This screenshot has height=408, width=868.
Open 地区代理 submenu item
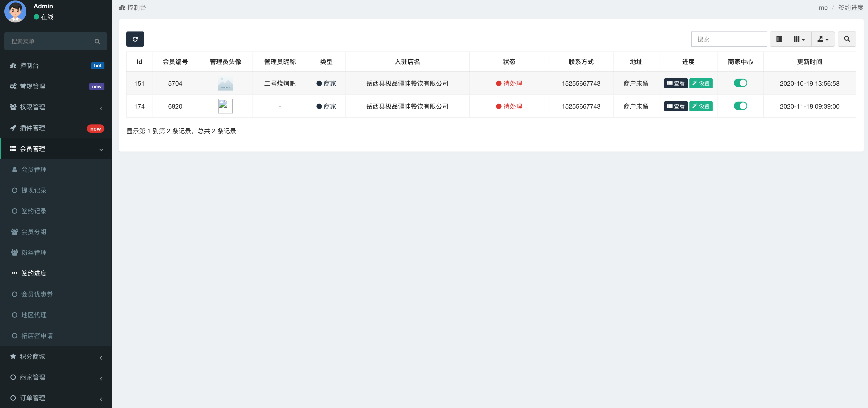pos(56,315)
